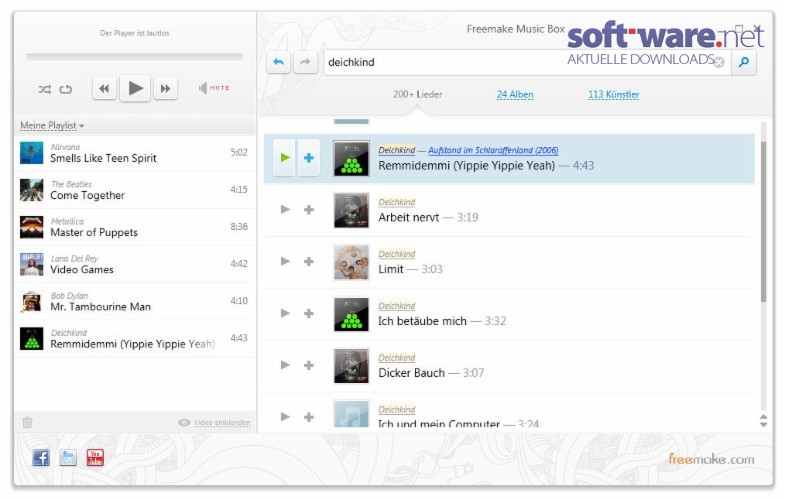Click the scrollbar down arrow
This screenshot has width=785, height=500.
(x=763, y=424)
